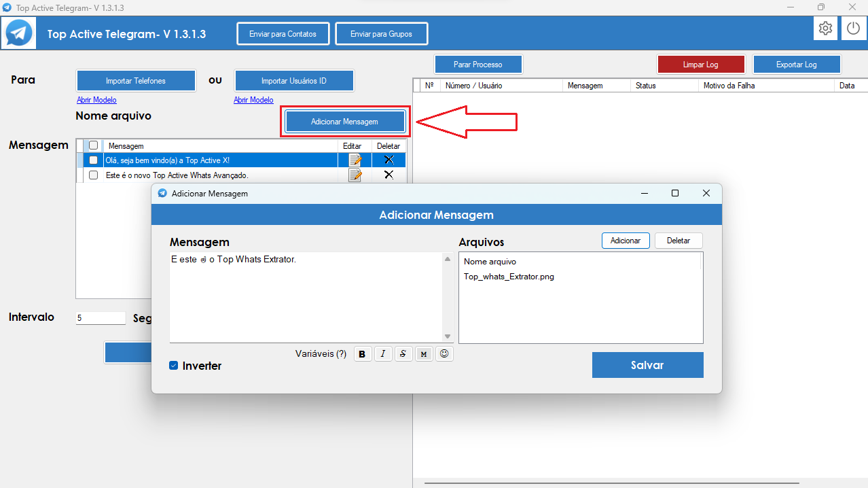Check the box for 'Olá, seja bem vindo(a)' row

pyautogui.click(x=94, y=160)
